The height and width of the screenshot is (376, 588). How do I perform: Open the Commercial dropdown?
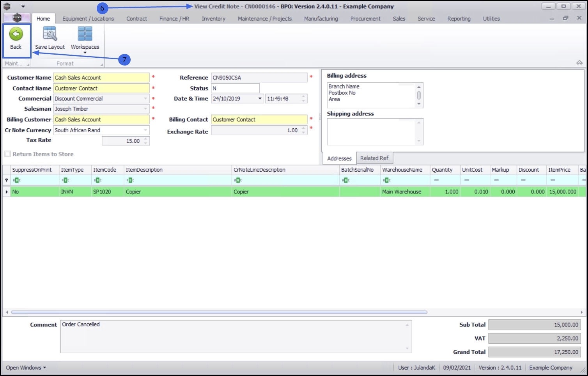point(145,99)
